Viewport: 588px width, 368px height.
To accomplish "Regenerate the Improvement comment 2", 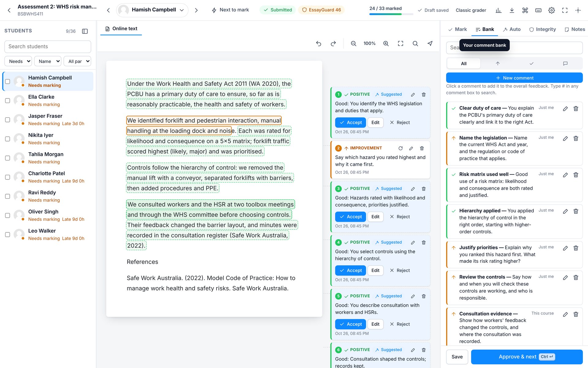I will pyautogui.click(x=401, y=148).
